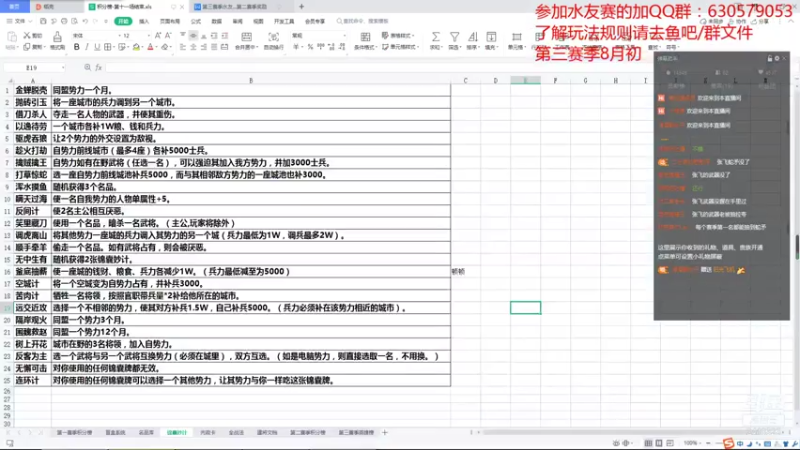Click the font color A swatch

(x=150, y=47)
